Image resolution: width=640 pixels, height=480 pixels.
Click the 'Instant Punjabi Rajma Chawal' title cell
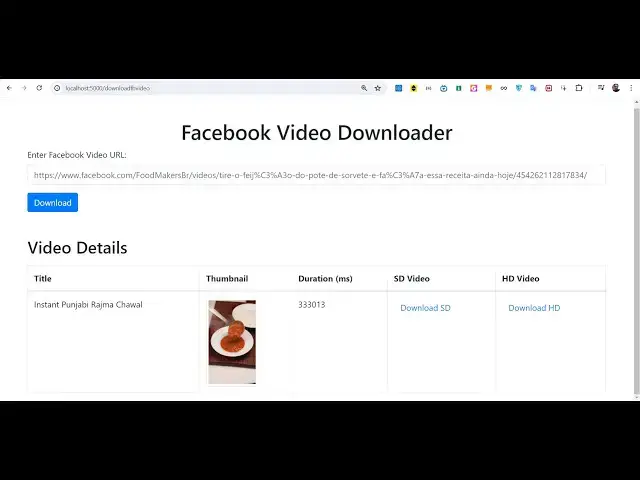[88, 305]
